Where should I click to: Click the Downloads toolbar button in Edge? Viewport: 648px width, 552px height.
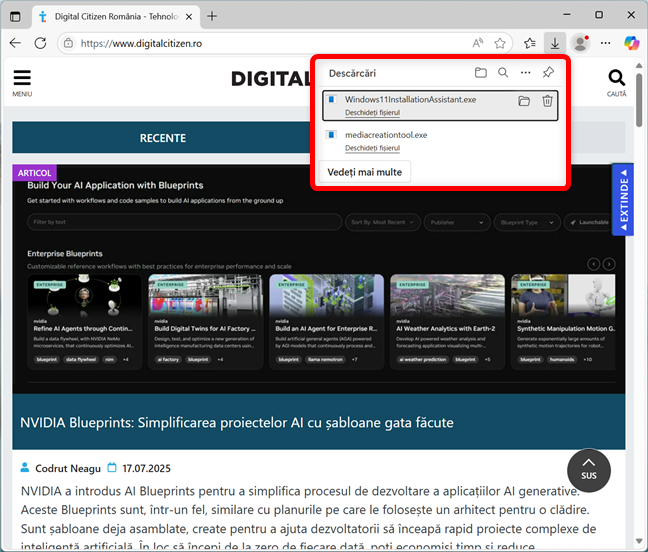555,44
